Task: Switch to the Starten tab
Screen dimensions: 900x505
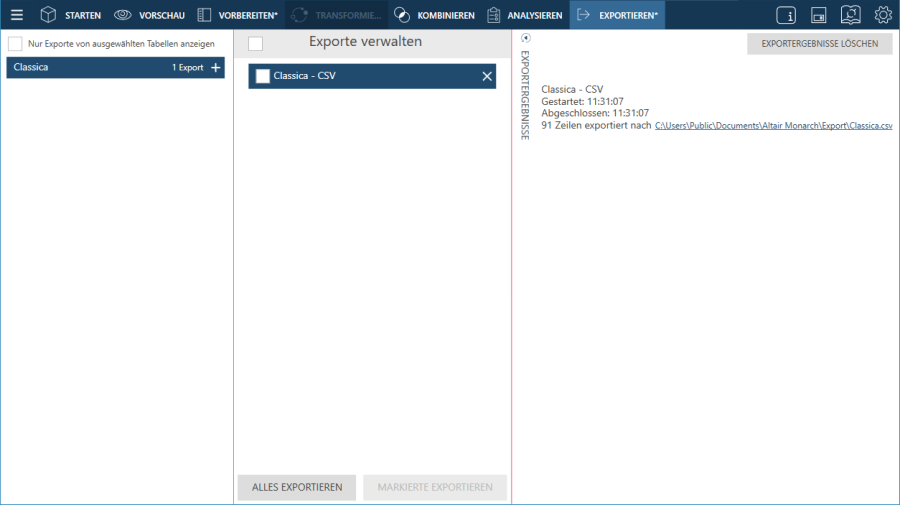Action: click(x=71, y=15)
